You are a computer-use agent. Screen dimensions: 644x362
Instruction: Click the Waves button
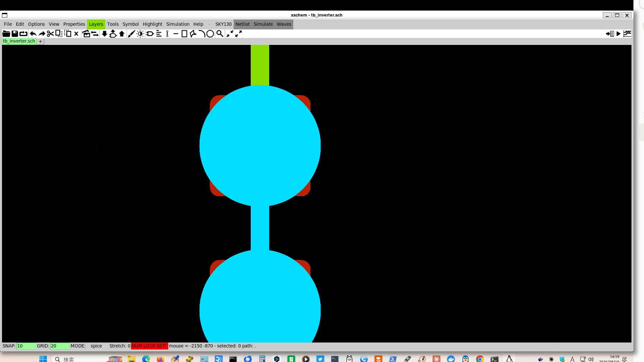tap(284, 24)
